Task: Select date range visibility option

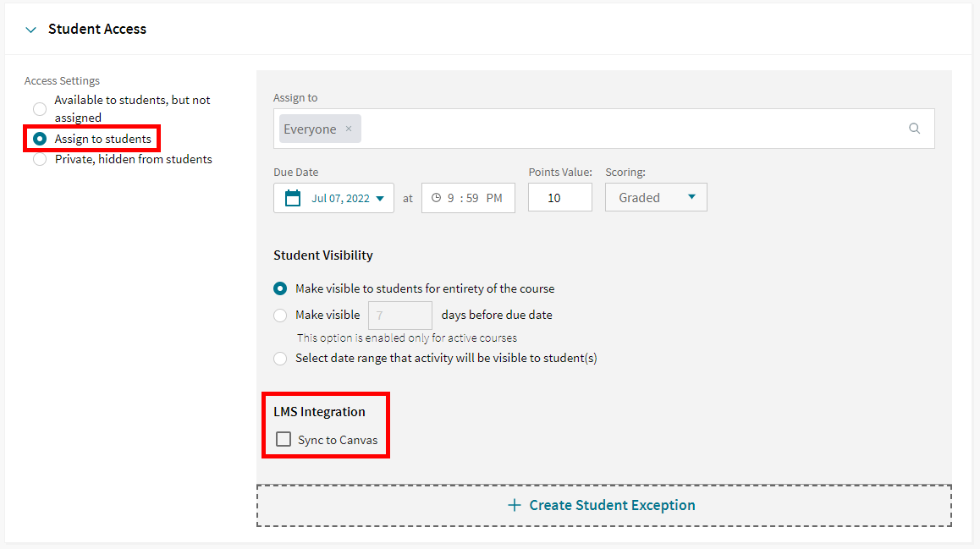Action: [x=280, y=358]
